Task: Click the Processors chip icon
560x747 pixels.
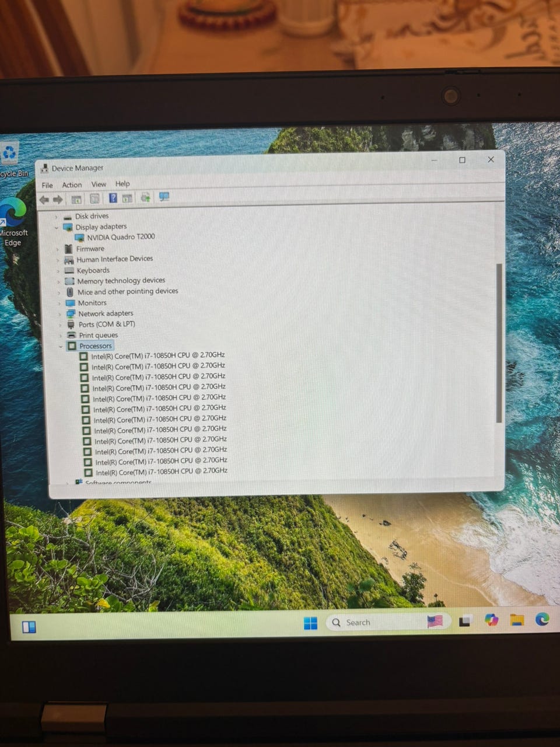Action: pos(72,346)
